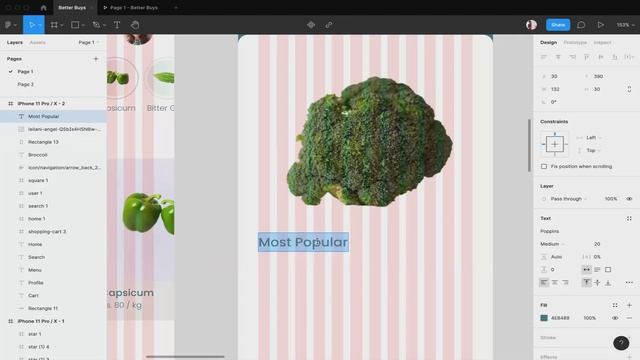Remove the 4E8489 fill with minus icon
Screen dimensions: 640x360
(x=629, y=318)
